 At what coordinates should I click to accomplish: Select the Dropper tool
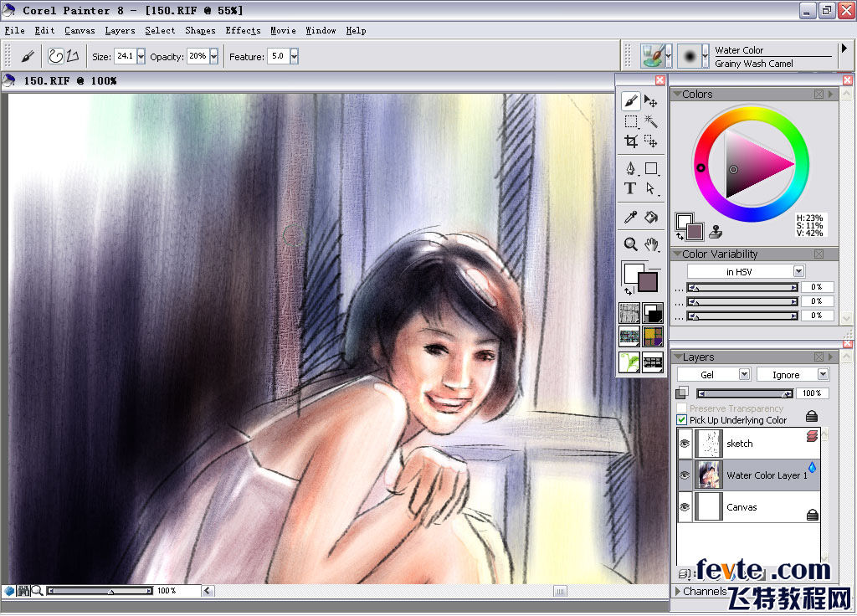631,217
